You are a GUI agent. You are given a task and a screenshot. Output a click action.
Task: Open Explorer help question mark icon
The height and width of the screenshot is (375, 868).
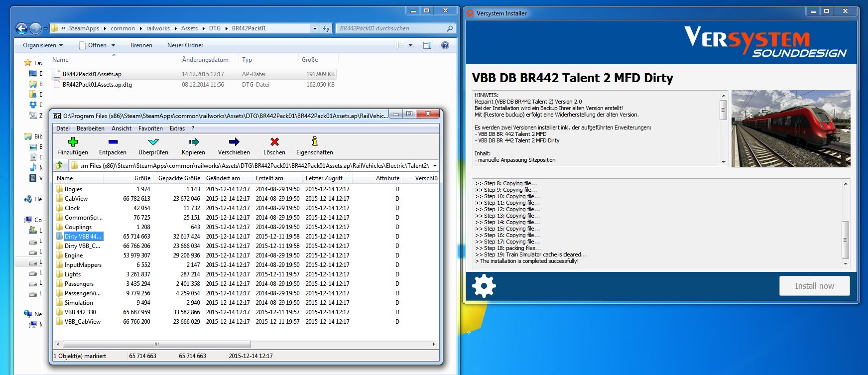[445, 45]
